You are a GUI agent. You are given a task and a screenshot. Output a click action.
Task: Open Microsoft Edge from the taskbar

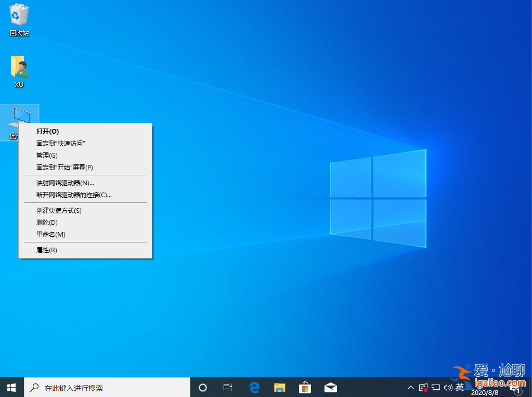[x=254, y=387]
